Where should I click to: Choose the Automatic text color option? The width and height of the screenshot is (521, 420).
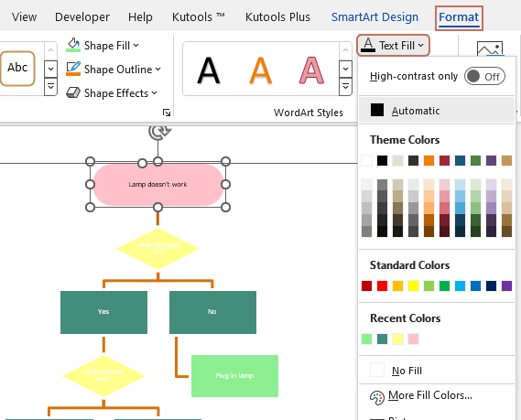click(x=437, y=111)
